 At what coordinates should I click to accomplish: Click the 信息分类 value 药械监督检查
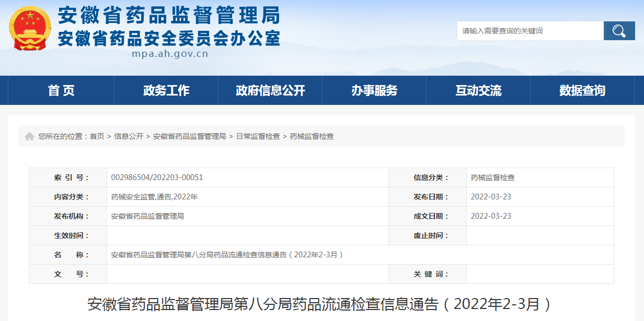[x=492, y=177]
